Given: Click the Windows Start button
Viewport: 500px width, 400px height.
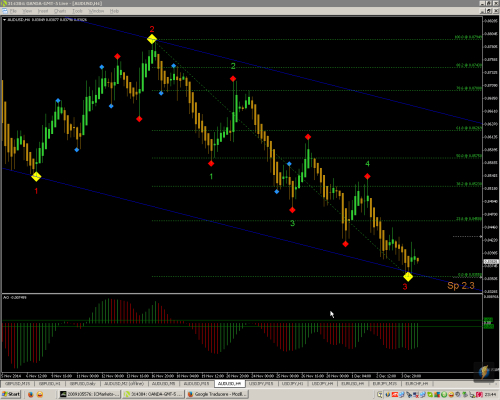Looking at the screenshot, I should click(11, 394).
